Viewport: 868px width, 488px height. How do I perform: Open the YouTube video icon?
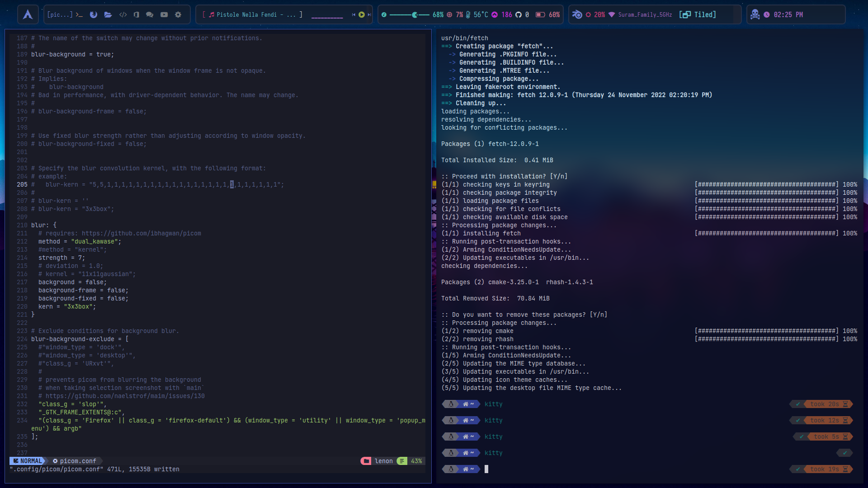pos(164,14)
